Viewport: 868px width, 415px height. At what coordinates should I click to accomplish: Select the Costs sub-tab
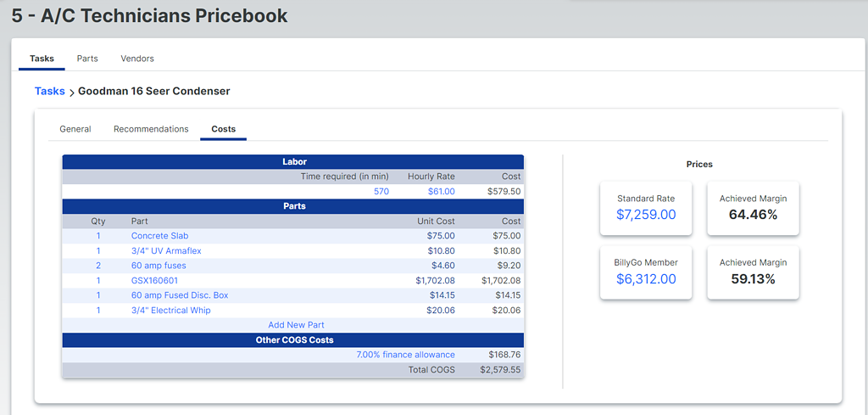click(x=224, y=129)
